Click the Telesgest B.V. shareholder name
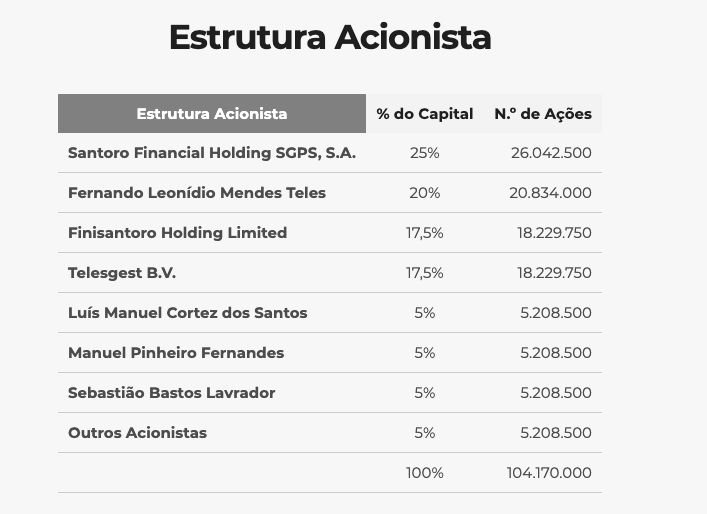The height and width of the screenshot is (514, 707). pos(122,273)
